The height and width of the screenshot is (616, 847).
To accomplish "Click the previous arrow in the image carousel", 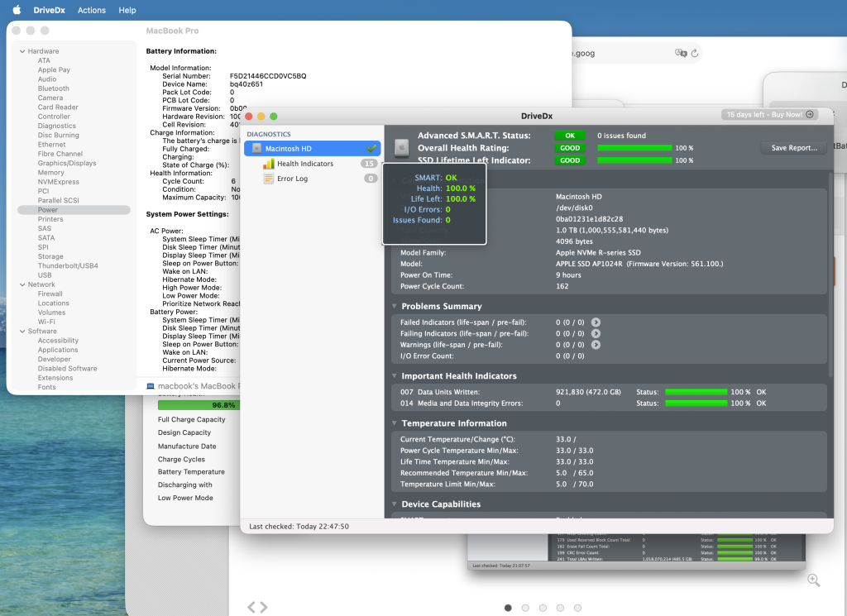I will pyautogui.click(x=251, y=607).
